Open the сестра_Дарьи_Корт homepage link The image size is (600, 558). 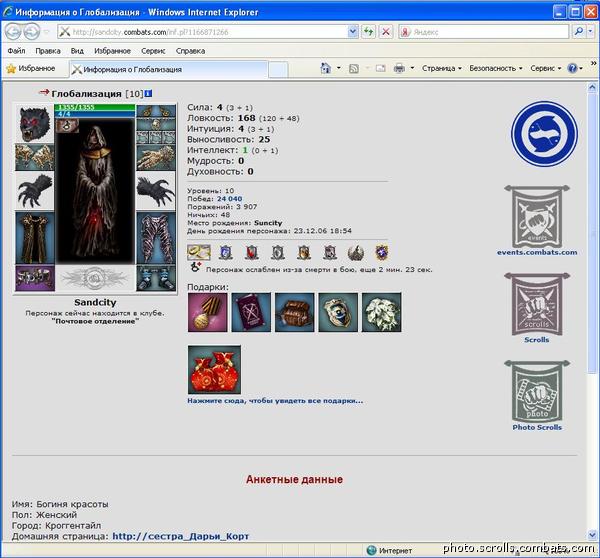tap(180, 536)
